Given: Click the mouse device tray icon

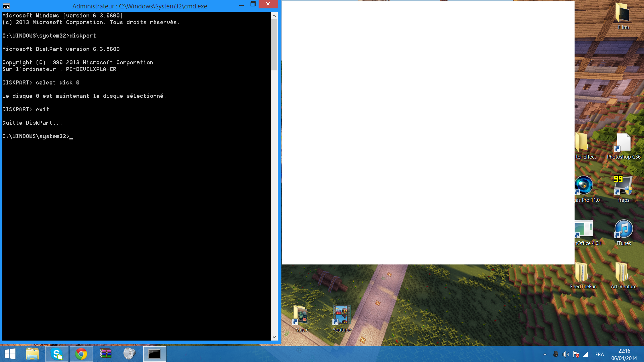Looking at the screenshot, I should [x=555, y=354].
